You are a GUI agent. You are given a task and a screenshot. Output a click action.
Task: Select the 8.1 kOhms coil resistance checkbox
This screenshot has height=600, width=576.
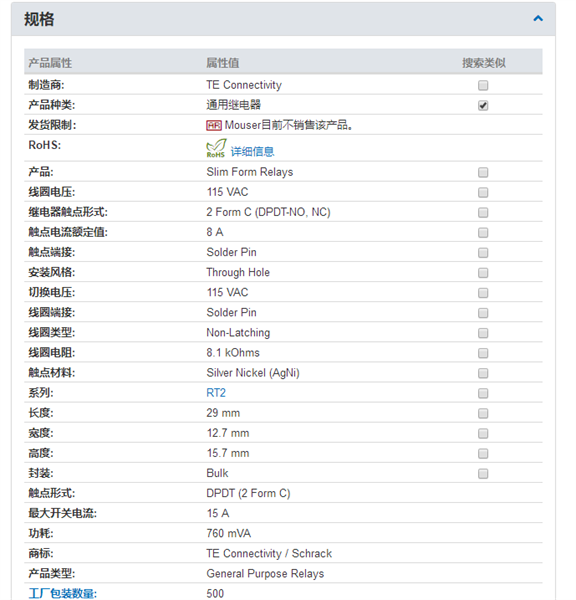483,353
